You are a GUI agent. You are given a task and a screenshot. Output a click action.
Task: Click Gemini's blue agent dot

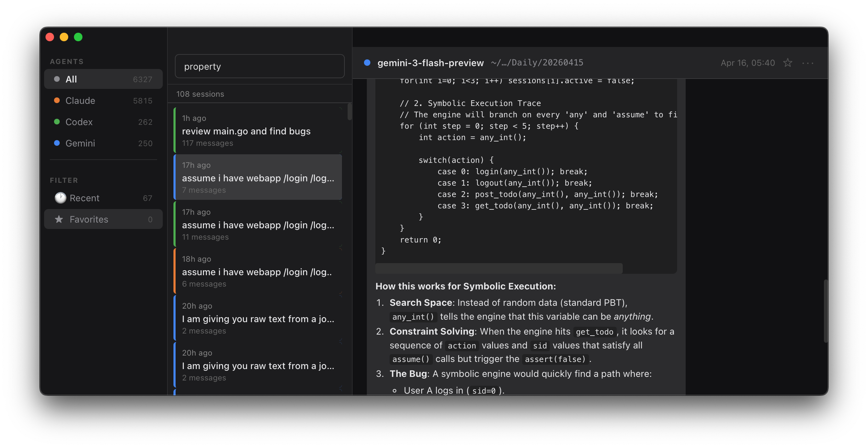(57, 143)
